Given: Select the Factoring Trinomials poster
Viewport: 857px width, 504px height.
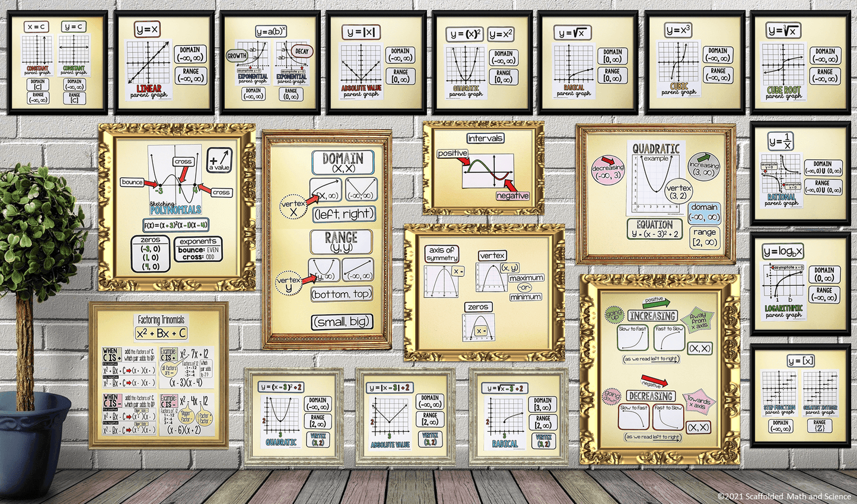Looking at the screenshot, I should pyautogui.click(x=159, y=375).
